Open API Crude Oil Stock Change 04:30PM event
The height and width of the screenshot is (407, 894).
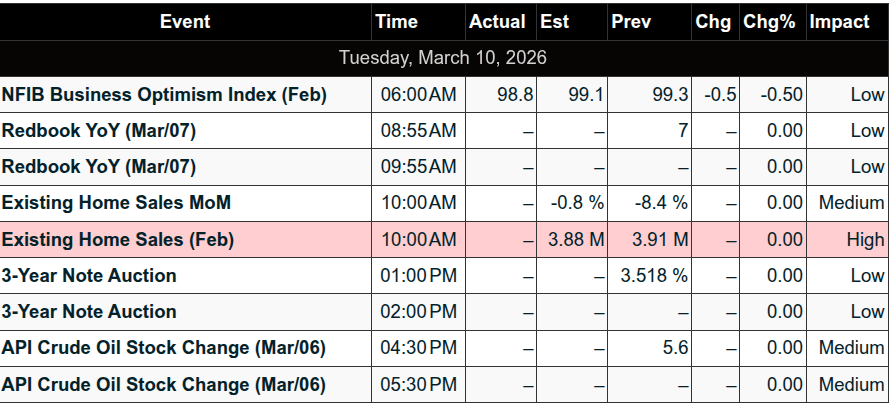point(163,348)
